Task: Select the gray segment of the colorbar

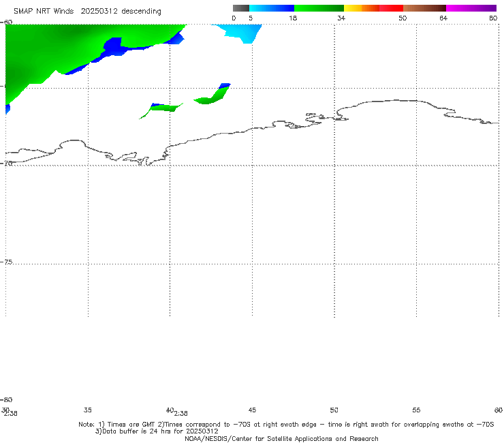Action: (x=240, y=8)
